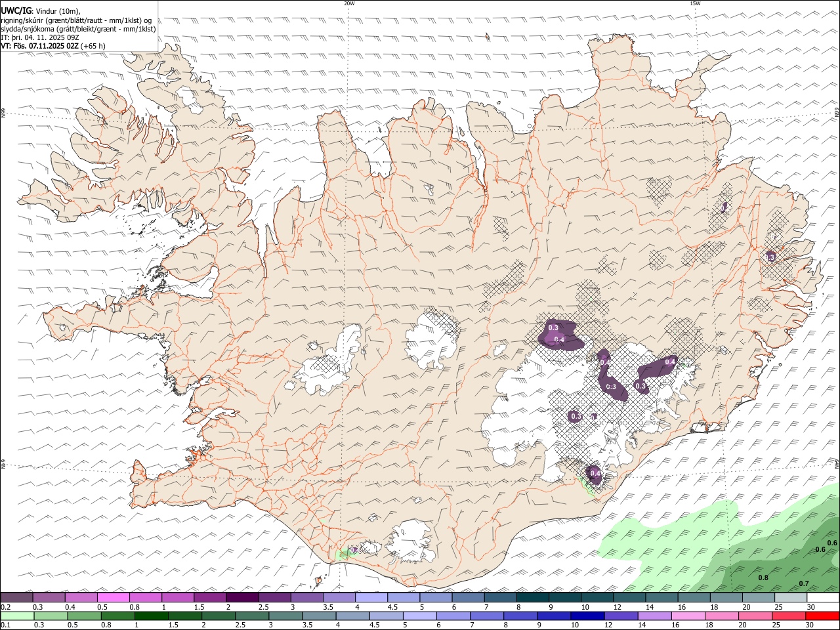The image size is (840, 630).
Task: Click the 'Vindur (10m)' label
Action: click(x=56, y=10)
